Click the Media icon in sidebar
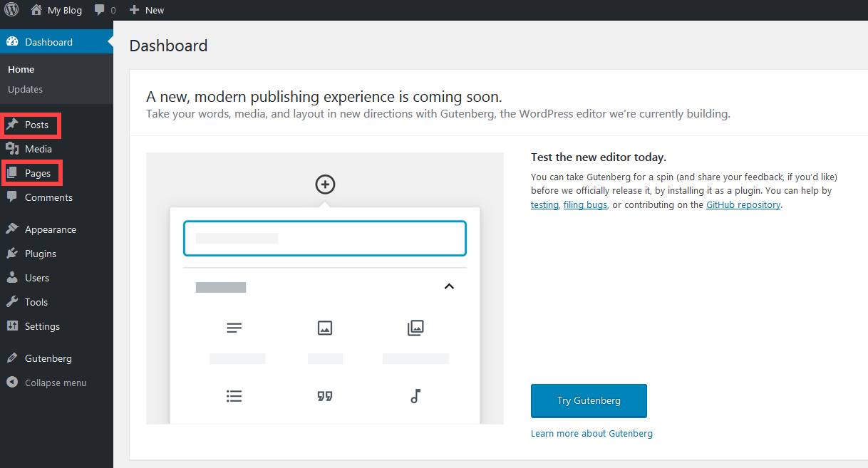 12,149
